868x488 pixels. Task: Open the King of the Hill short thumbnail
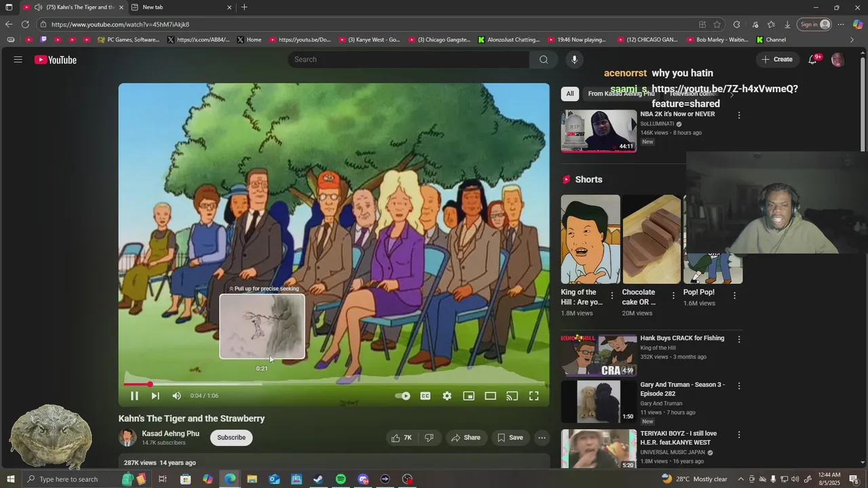590,239
